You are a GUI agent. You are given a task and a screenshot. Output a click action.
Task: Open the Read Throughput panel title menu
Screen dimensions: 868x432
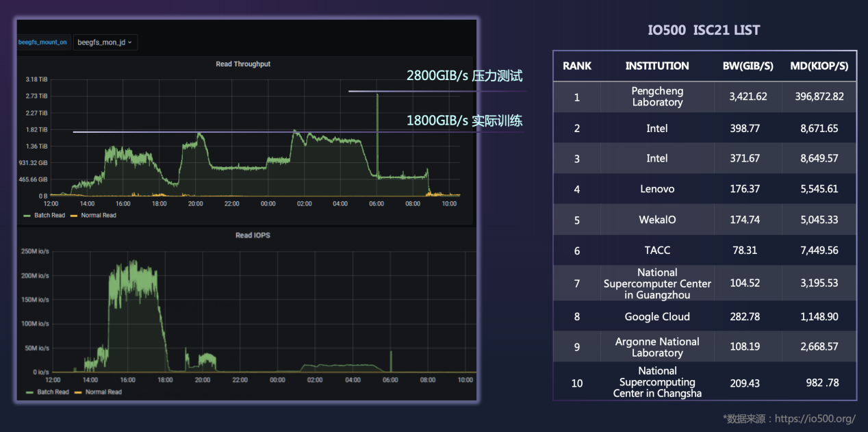(243, 64)
